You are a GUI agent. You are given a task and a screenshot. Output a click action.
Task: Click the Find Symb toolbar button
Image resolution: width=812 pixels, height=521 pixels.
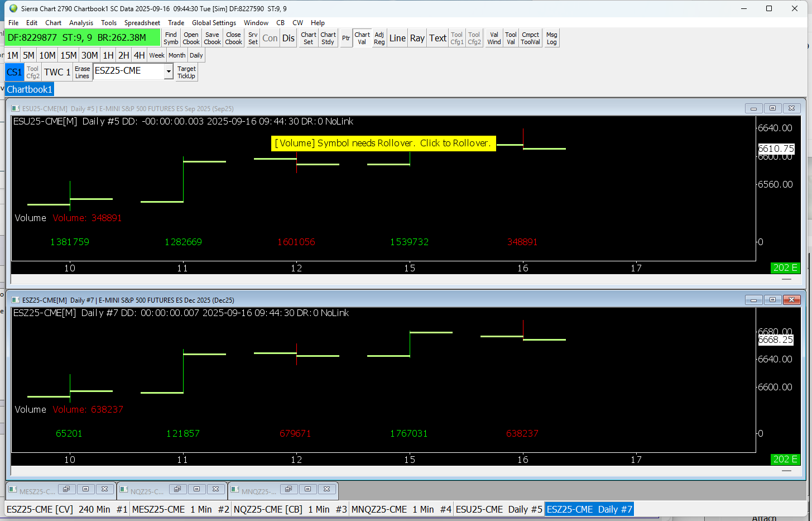tap(171, 38)
